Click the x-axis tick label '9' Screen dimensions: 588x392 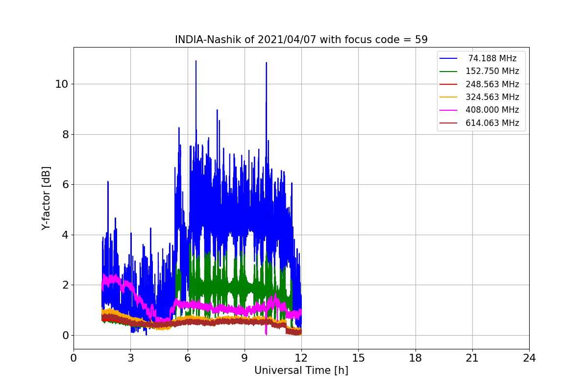(x=245, y=358)
